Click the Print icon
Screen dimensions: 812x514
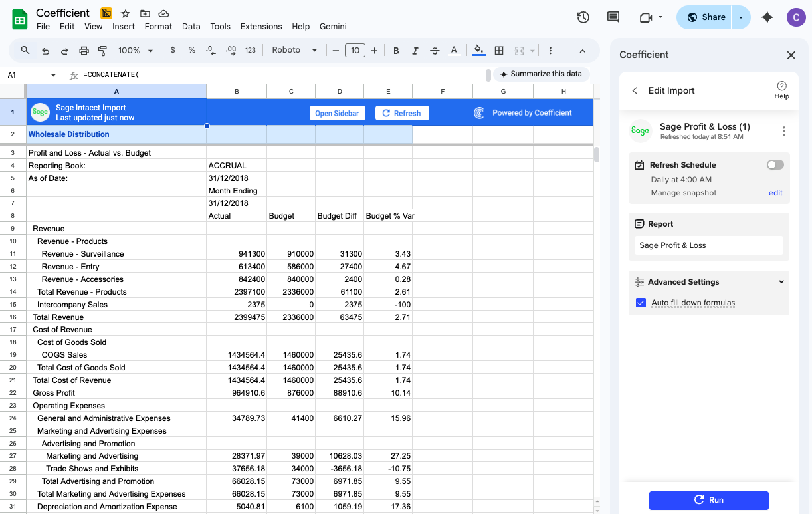click(x=84, y=50)
